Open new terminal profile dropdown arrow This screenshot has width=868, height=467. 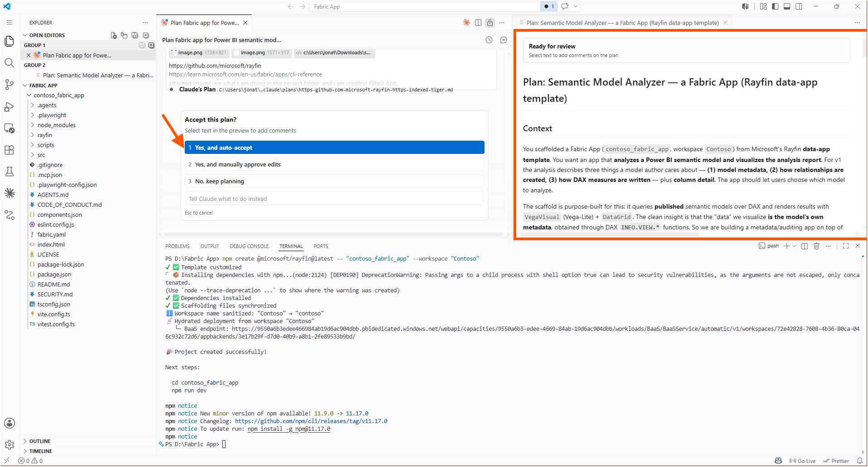coord(794,246)
